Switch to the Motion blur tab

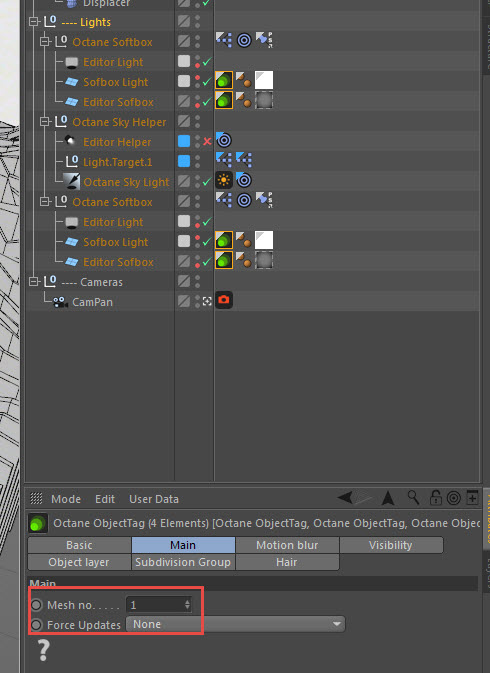click(x=287, y=545)
